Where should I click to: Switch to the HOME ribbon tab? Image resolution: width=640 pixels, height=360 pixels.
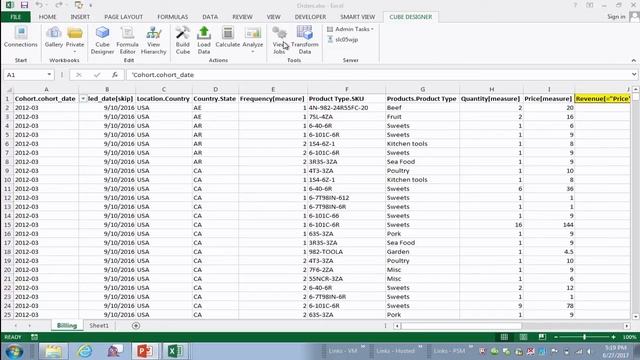47,17
